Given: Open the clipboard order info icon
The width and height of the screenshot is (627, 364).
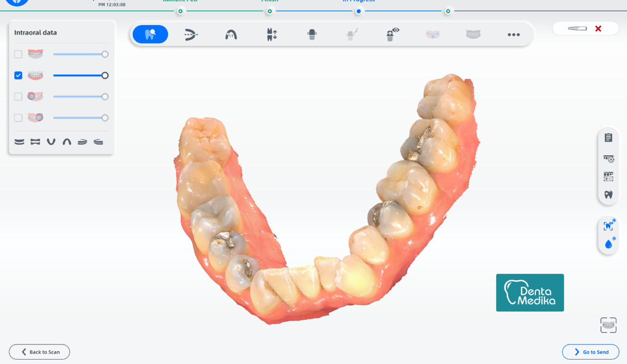Looking at the screenshot, I should click(608, 138).
